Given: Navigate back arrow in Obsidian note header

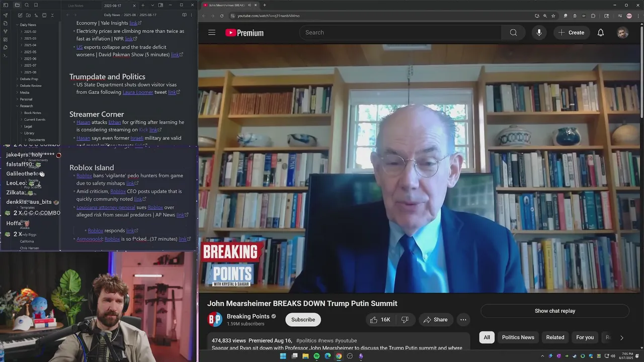Looking at the screenshot, I should click(67, 15).
